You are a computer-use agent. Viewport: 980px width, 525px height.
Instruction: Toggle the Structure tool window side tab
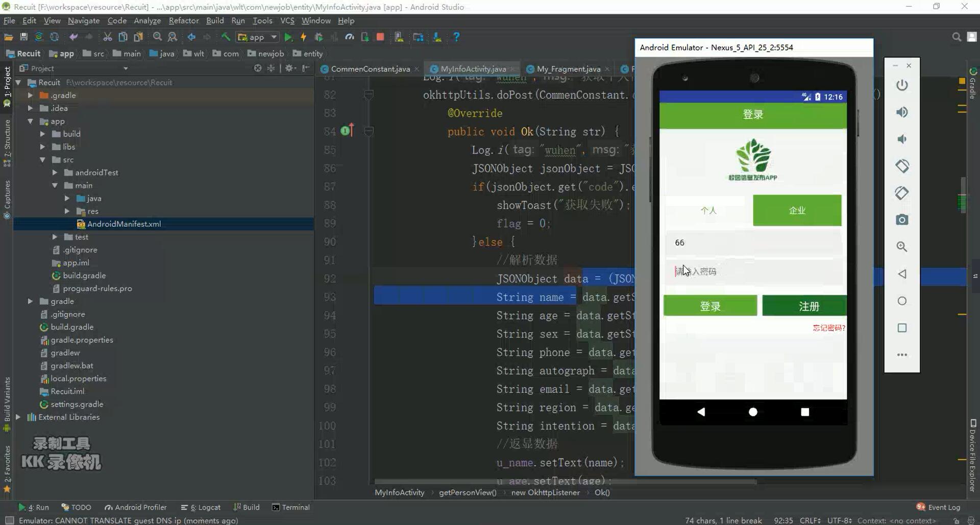[x=7, y=143]
